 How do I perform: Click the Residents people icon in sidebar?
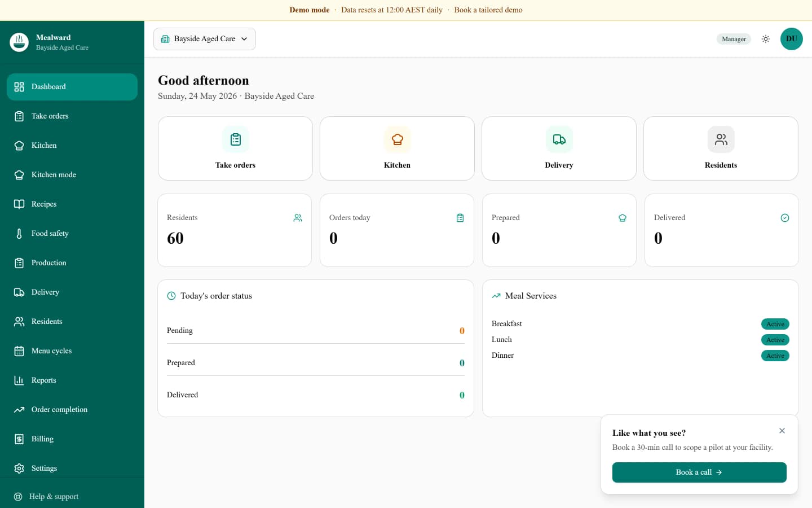[19, 322]
